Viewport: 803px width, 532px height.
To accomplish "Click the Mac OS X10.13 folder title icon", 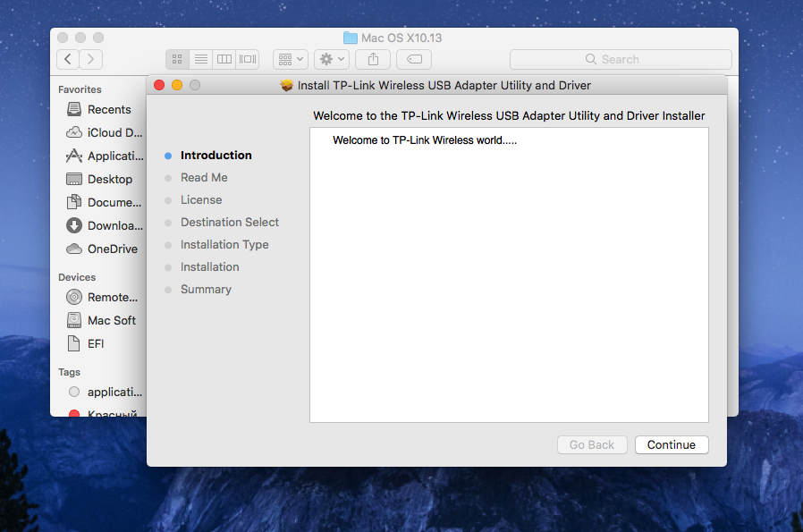I will click(x=351, y=38).
